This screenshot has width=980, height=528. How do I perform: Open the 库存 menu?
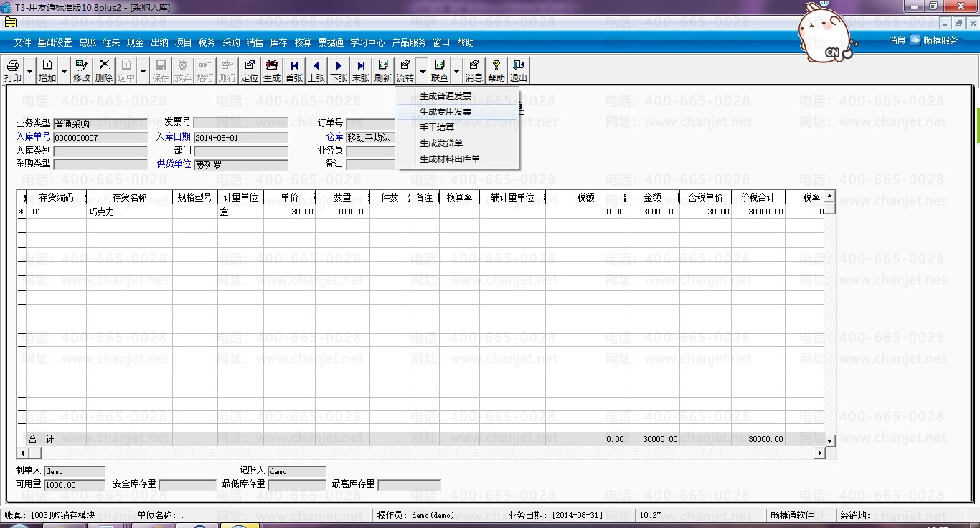pyautogui.click(x=278, y=43)
